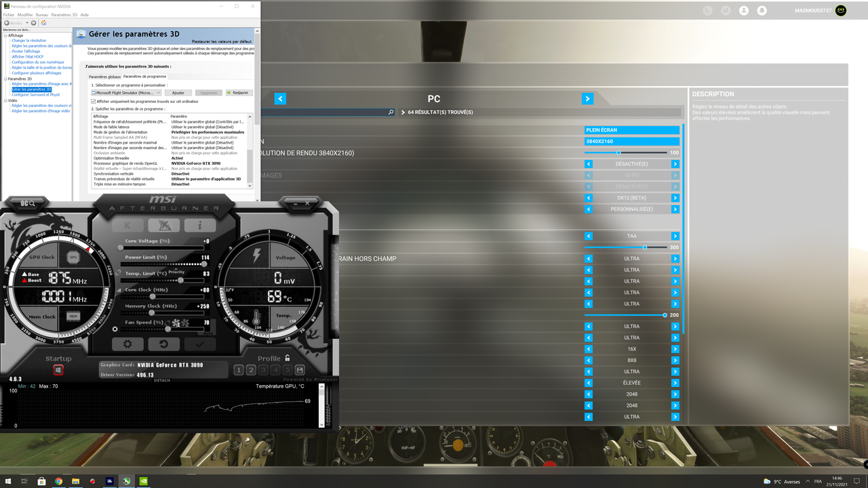The width and height of the screenshot is (868, 488).
Task: Click the Ajouter button
Action: [178, 93]
